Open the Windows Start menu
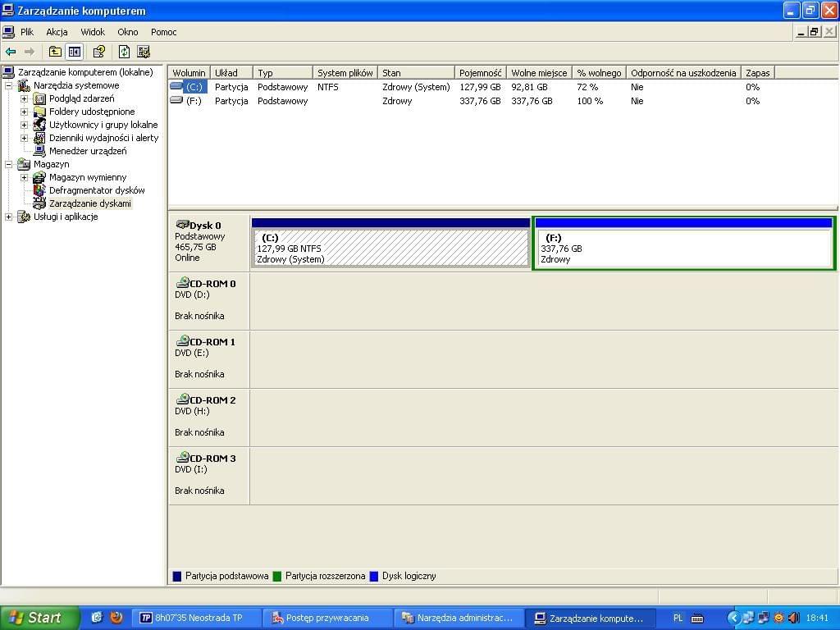 [39, 618]
